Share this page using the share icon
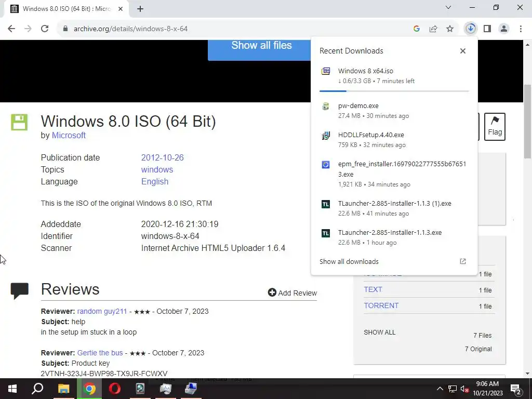This screenshot has width=532, height=399. [x=433, y=29]
